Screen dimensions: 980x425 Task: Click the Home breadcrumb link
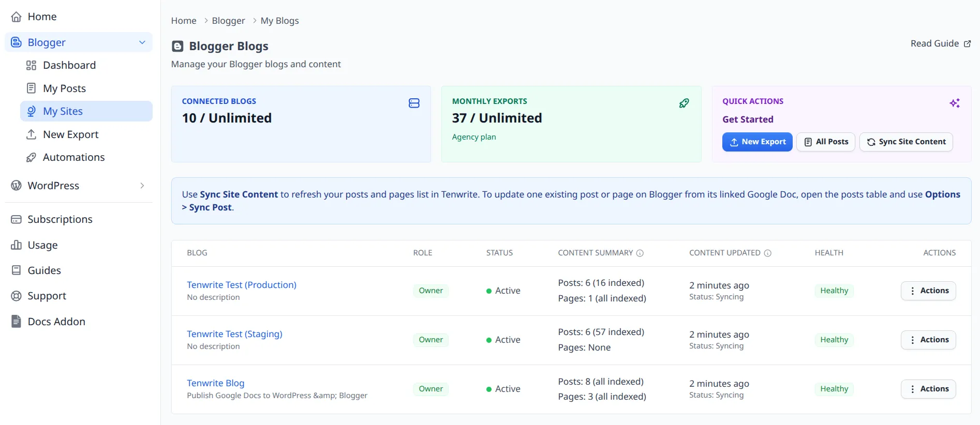[184, 21]
